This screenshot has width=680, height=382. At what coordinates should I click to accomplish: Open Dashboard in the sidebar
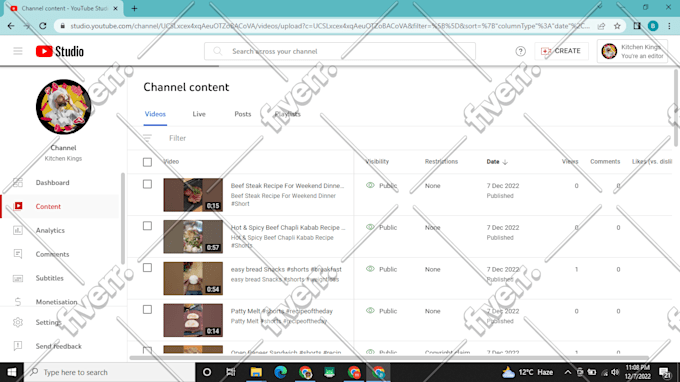[52, 183]
